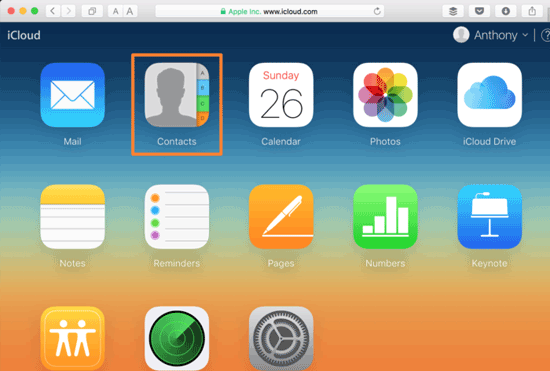Click the Notes label
This screenshot has width=550, height=371.
[73, 263]
